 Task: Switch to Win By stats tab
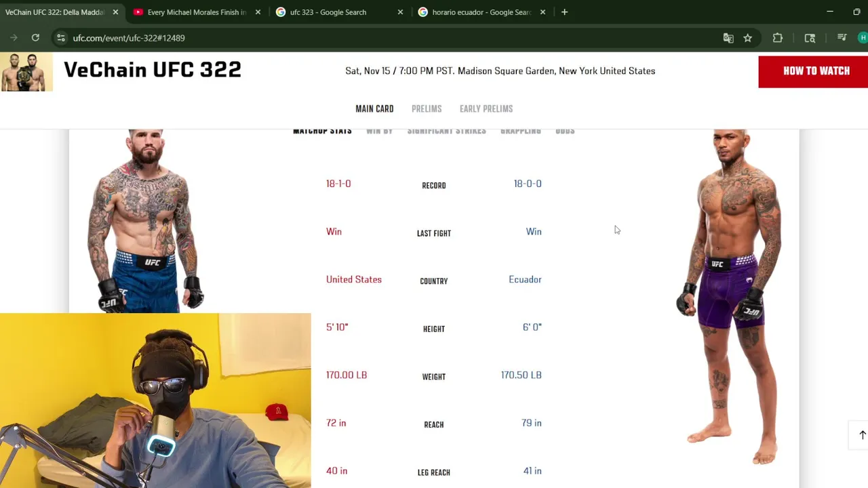point(379,131)
